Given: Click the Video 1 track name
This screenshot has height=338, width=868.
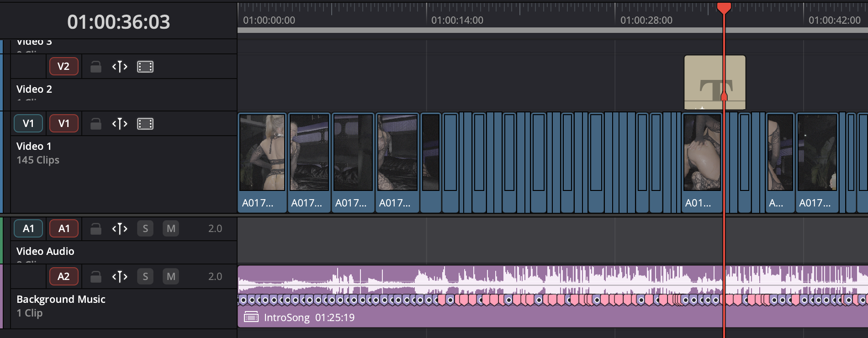Looking at the screenshot, I should point(34,146).
